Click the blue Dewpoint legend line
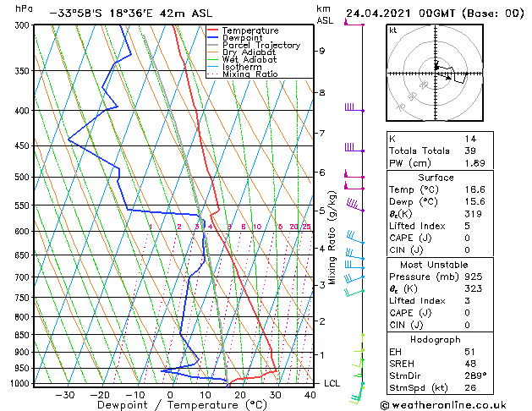Image resolution: width=532 pixels, height=411 pixels. pos(212,38)
